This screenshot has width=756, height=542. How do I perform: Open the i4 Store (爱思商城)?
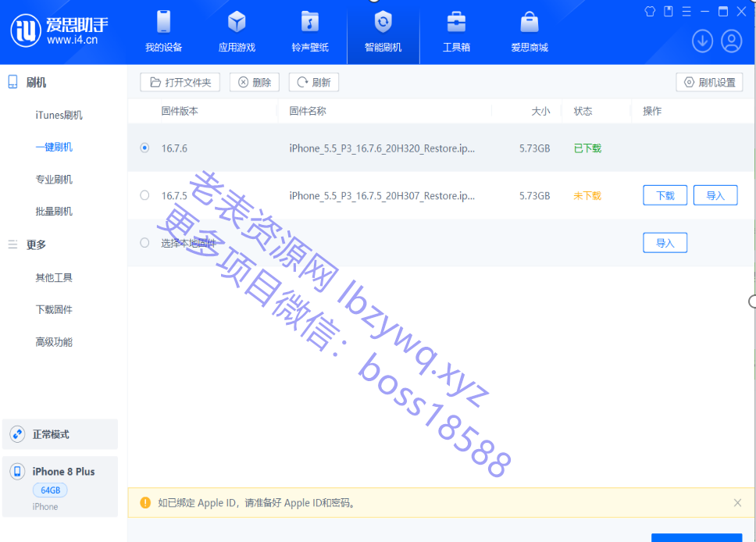point(530,32)
